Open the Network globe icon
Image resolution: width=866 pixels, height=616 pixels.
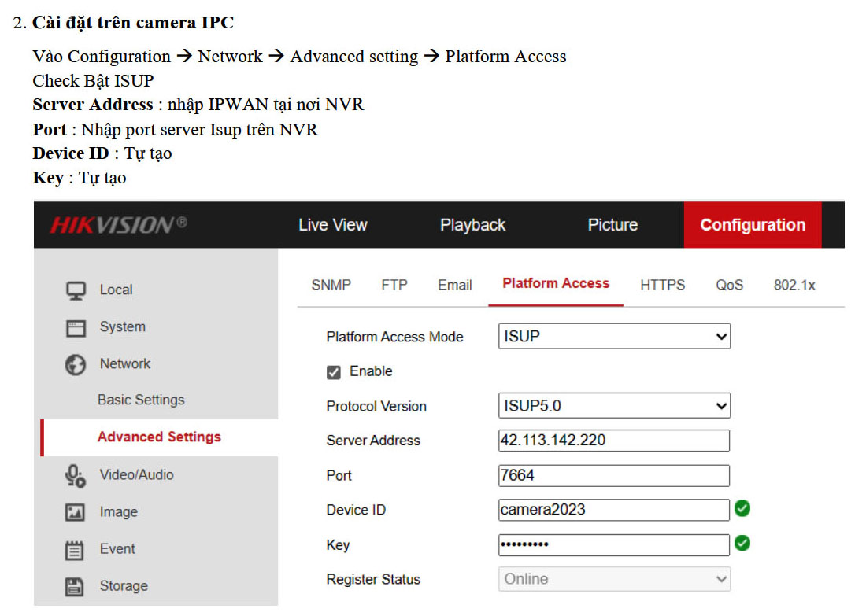click(76, 363)
